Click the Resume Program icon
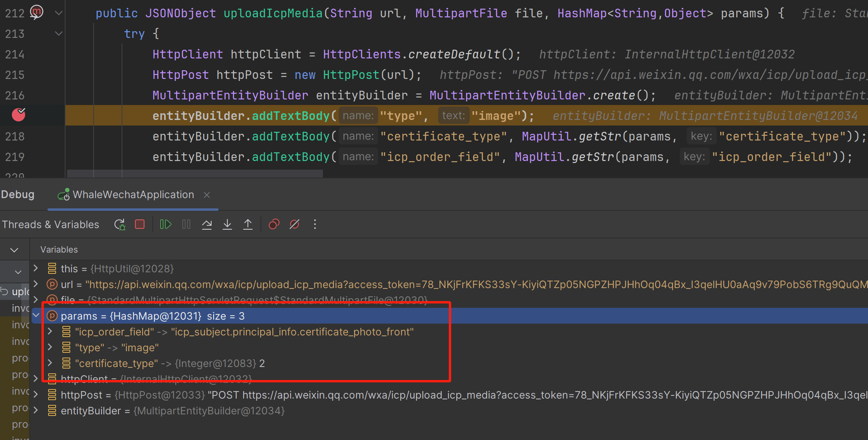 (165, 225)
